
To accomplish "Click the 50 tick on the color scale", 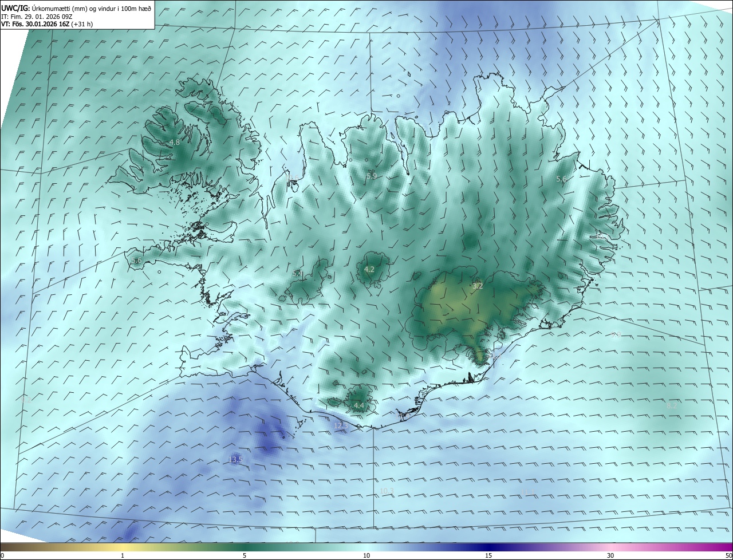I will click(x=728, y=555).
